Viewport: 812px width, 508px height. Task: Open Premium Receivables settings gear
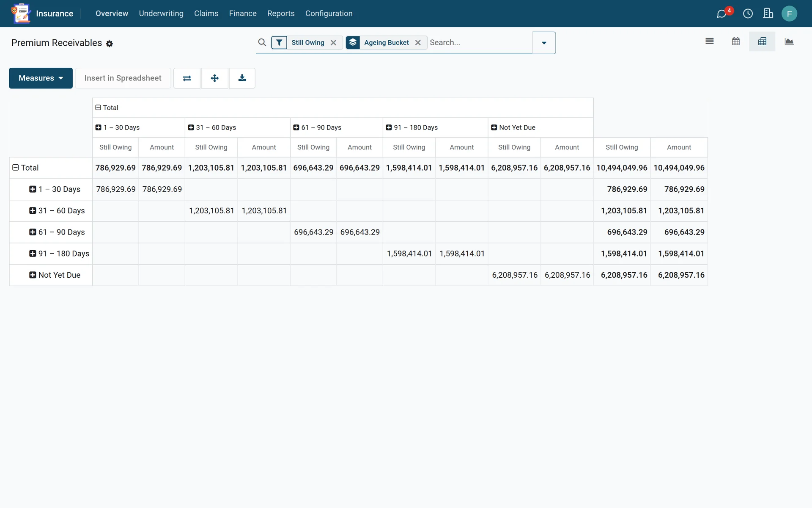tap(110, 44)
